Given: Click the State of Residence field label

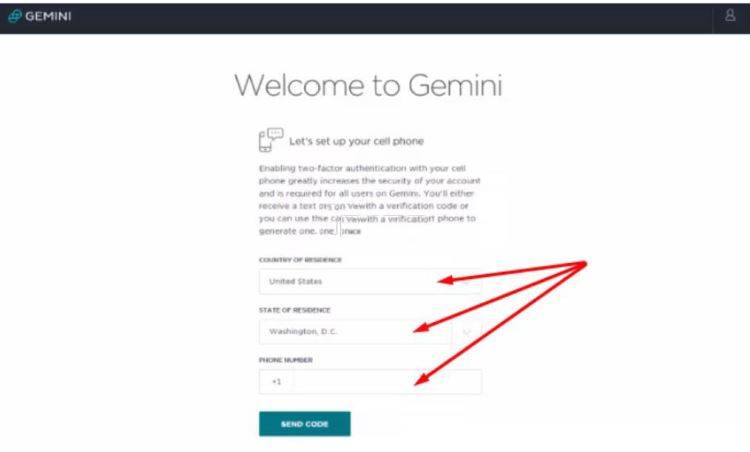Looking at the screenshot, I should click(295, 310).
